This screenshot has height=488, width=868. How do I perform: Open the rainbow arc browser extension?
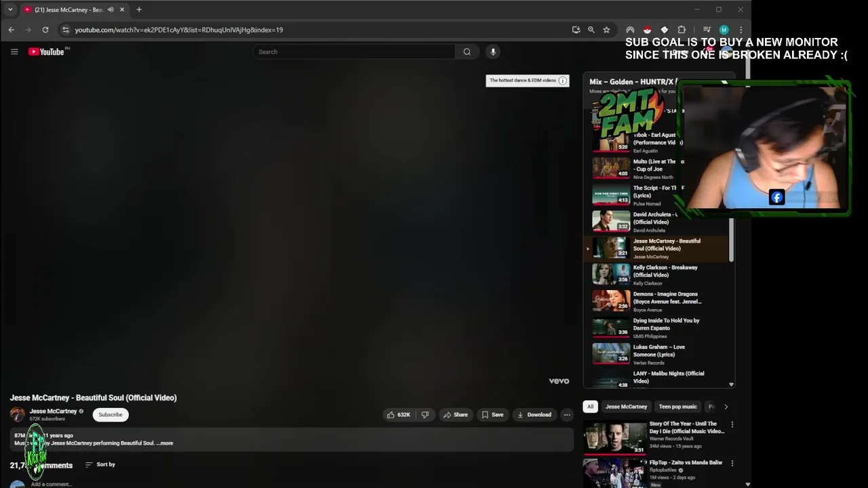(x=630, y=30)
